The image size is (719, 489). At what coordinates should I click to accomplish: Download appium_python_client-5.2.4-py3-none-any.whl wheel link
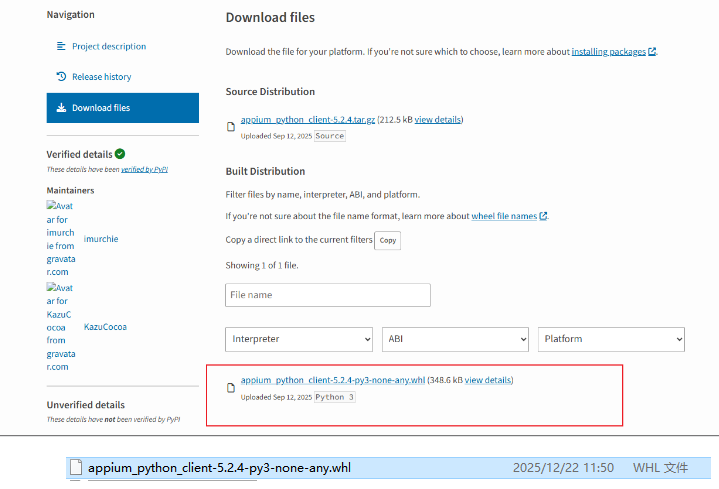pyautogui.click(x=333, y=380)
